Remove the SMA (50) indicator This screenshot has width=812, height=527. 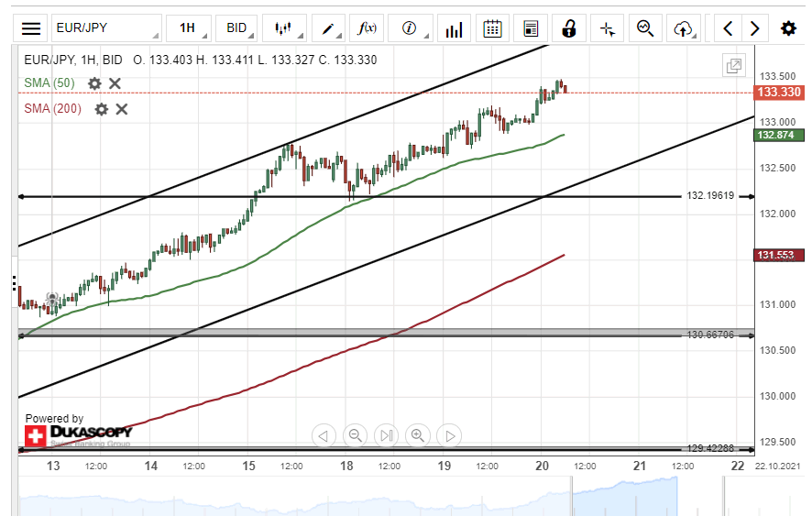click(x=115, y=83)
